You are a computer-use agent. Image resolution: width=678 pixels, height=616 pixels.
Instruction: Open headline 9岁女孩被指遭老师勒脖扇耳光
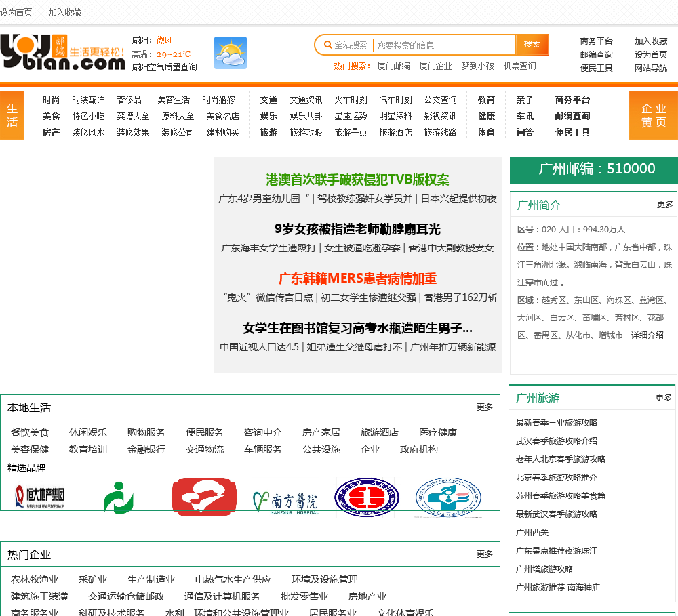pos(357,229)
